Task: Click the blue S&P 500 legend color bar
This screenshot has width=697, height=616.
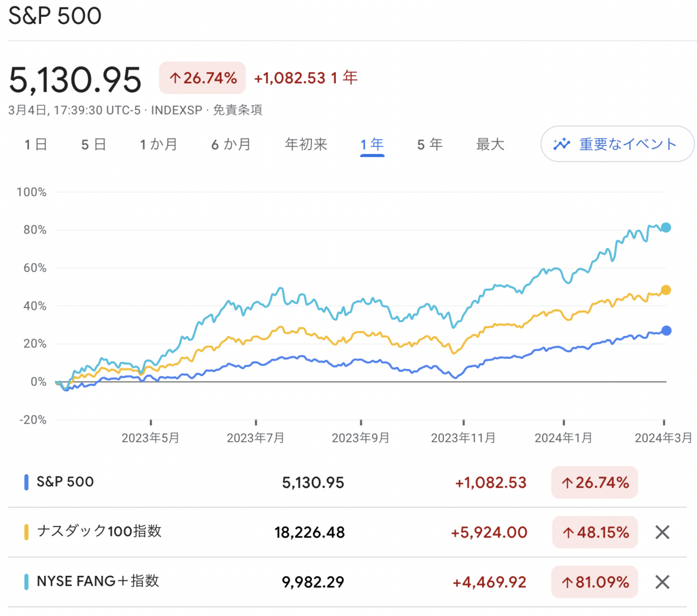Action: (26, 482)
